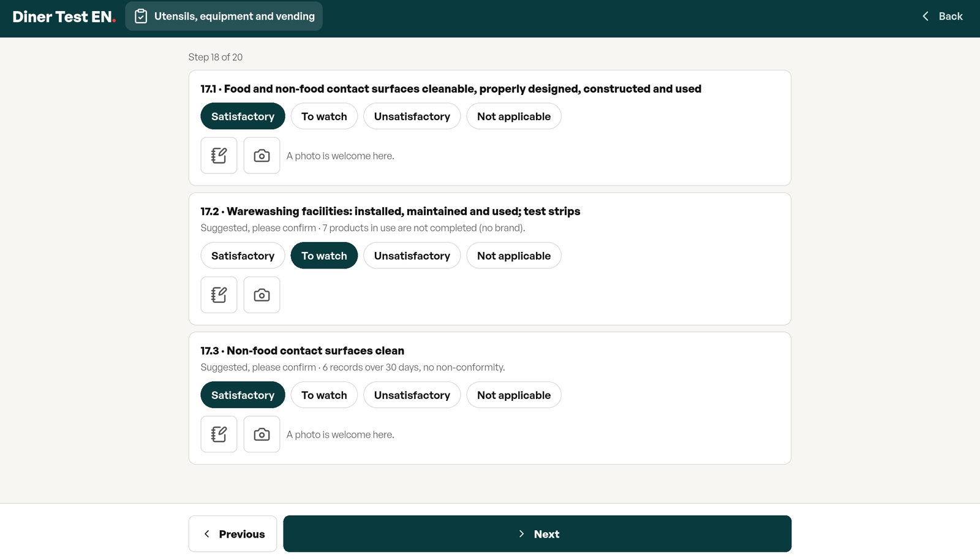Select To watch for item 17.2

(324, 256)
